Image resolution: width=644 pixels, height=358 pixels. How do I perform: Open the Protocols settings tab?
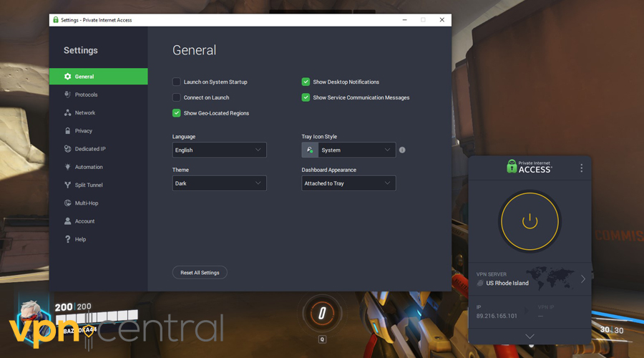coord(99,95)
